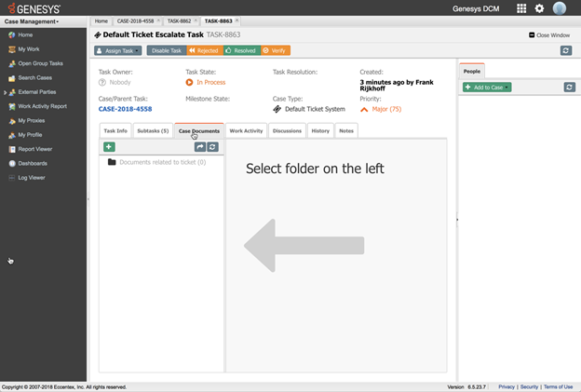Open the Case Management dropdown
Viewport: 581px width, 392px height.
[32, 21]
